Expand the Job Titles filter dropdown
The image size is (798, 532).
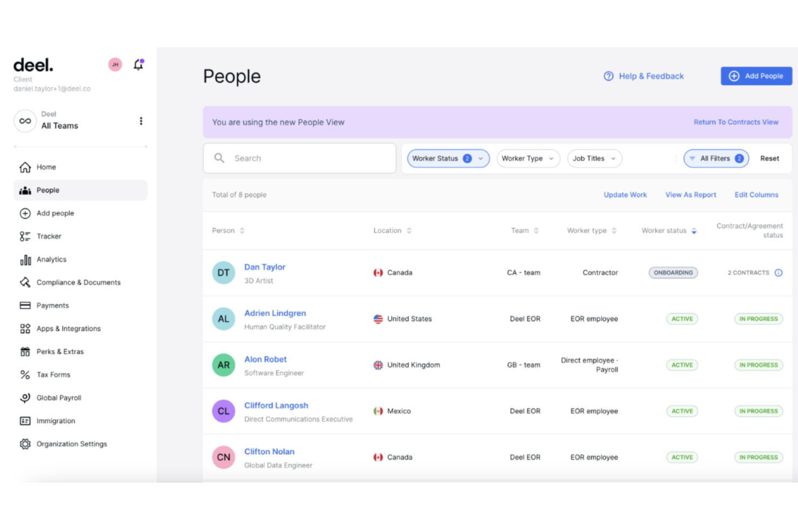[594, 158]
